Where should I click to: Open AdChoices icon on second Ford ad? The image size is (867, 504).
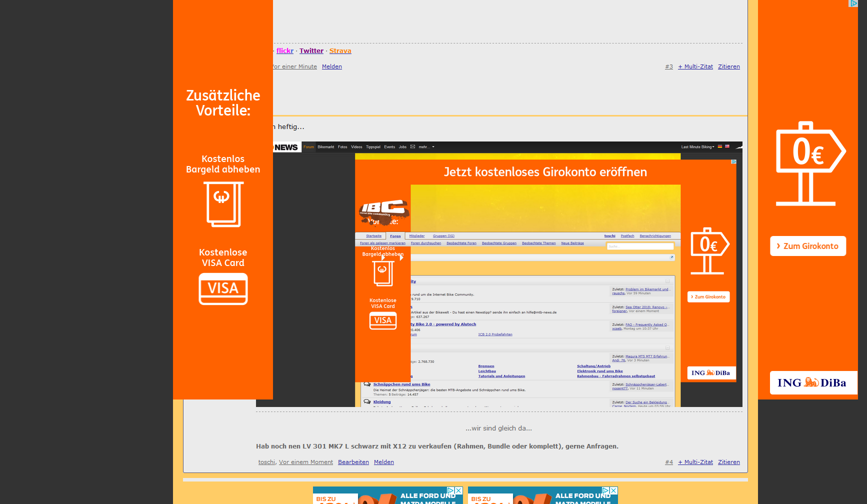tap(605, 490)
